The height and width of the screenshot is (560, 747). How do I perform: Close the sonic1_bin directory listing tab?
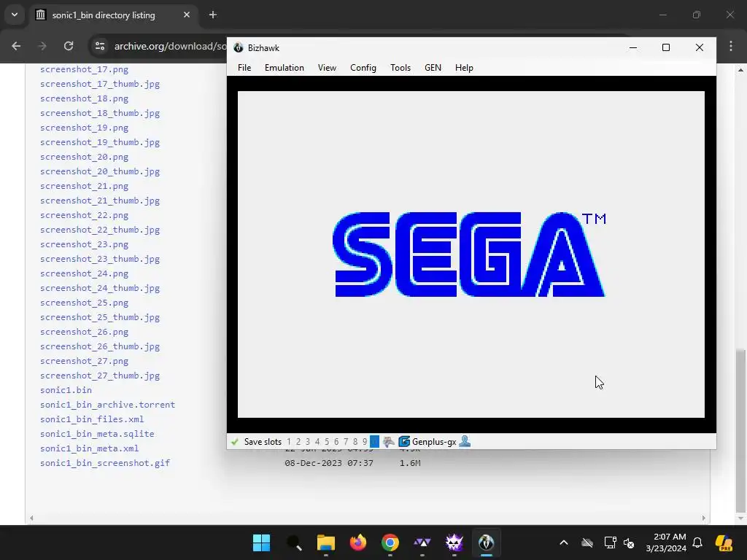coord(187,15)
